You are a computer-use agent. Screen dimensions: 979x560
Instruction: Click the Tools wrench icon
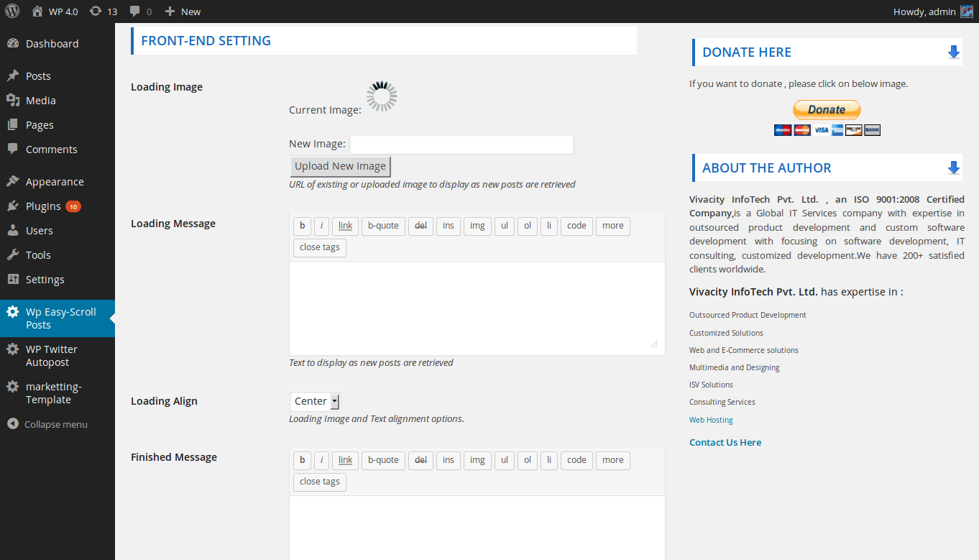click(13, 255)
